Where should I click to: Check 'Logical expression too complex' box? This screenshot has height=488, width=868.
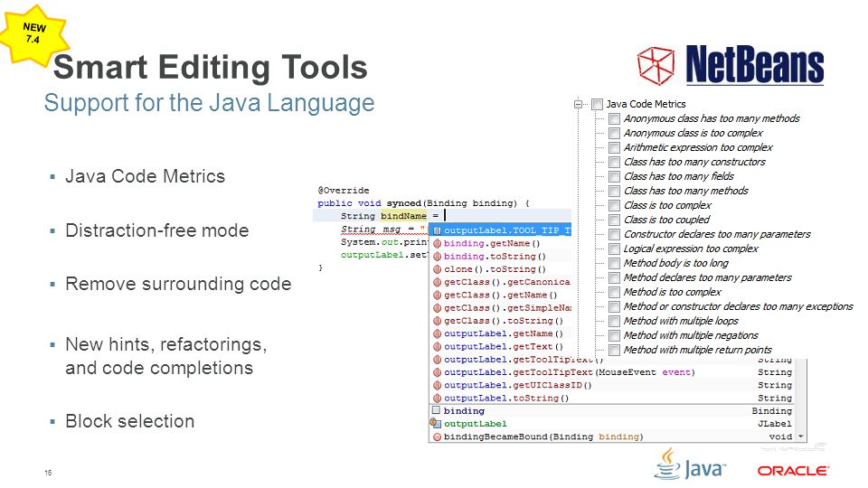614,249
